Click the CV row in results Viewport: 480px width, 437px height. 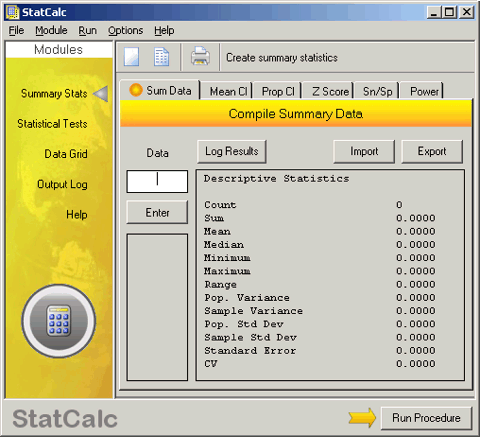320,364
